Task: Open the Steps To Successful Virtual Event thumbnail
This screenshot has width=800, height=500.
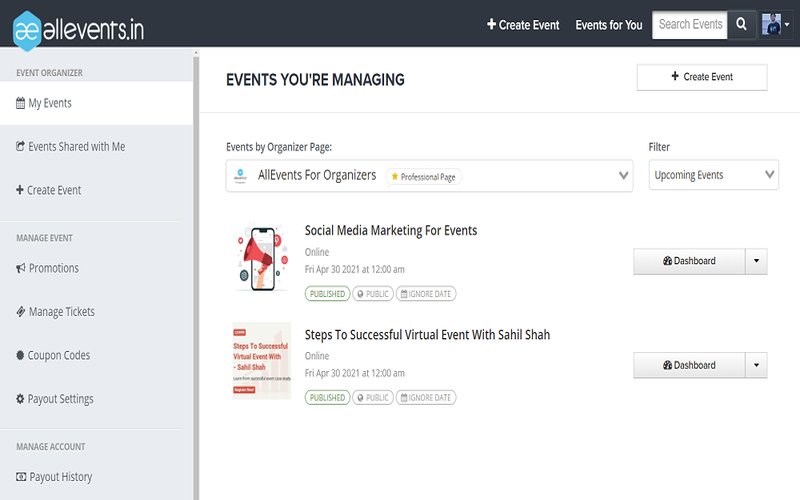Action: click(261, 361)
